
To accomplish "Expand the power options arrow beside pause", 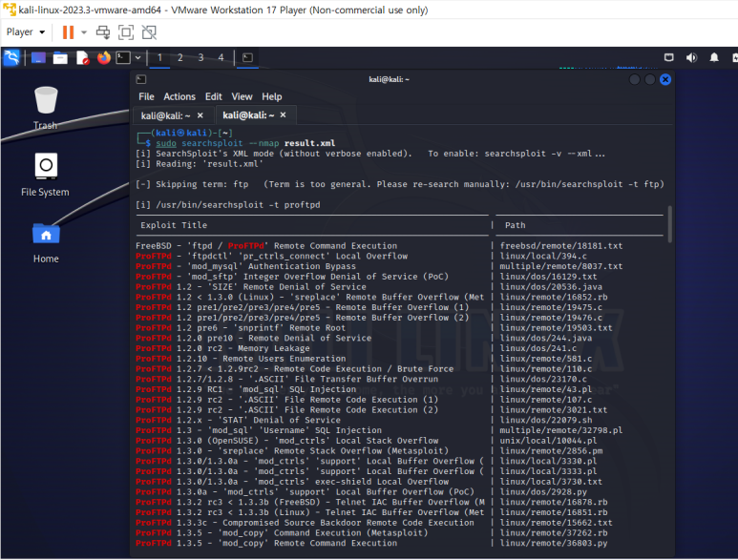I will click(84, 32).
